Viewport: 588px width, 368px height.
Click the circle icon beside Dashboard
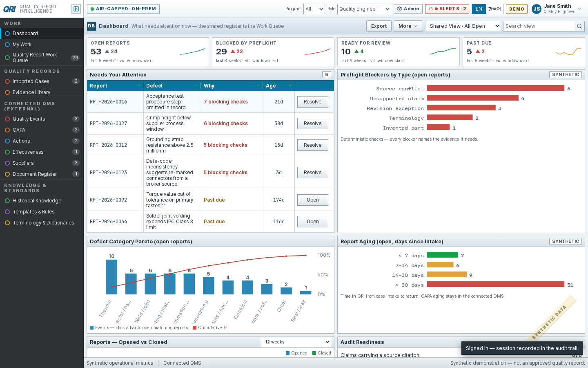[x=7, y=34]
